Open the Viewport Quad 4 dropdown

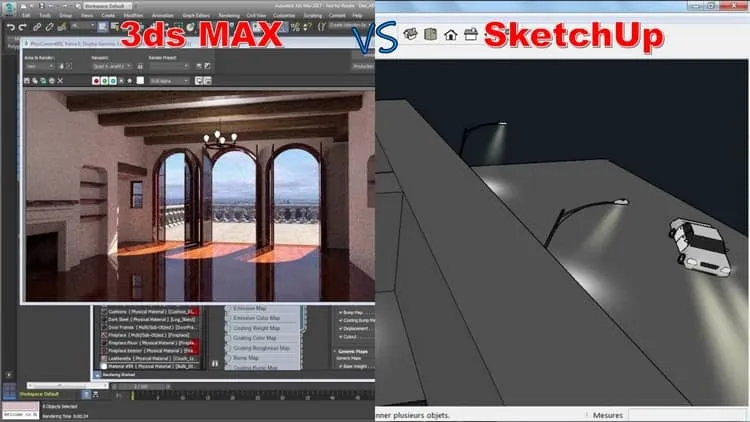tap(112, 66)
